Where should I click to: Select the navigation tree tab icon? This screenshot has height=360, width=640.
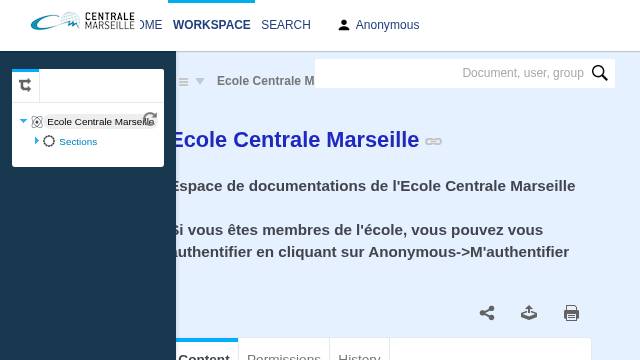coord(25,85)
